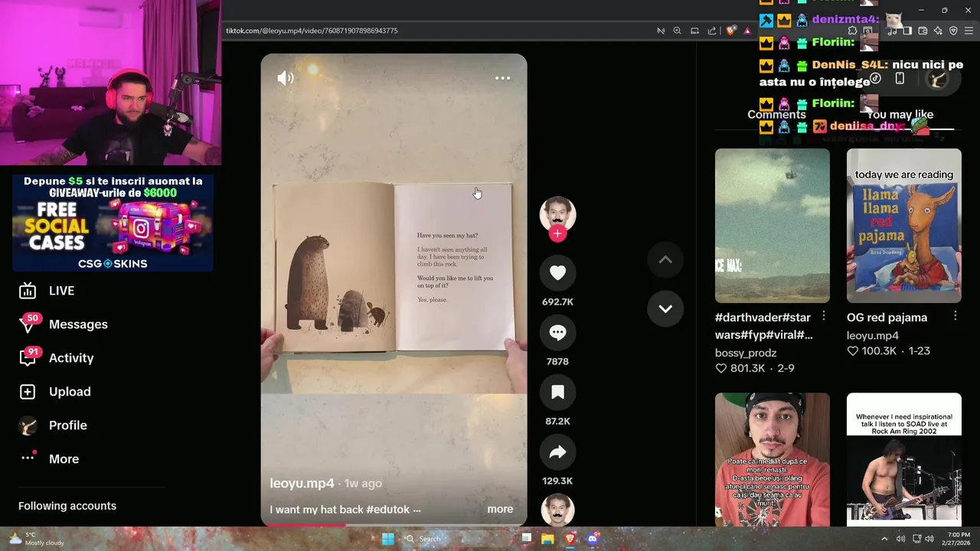Open the browser extensions puzzle icon
This screenshot has height=551, width=980.
pyautogui.click(x=852, y=31)
